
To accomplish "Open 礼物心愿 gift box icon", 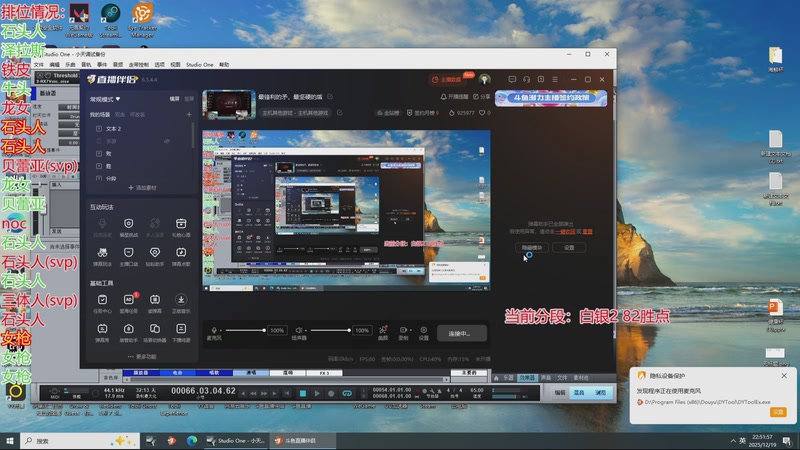I will coord(181,224).
